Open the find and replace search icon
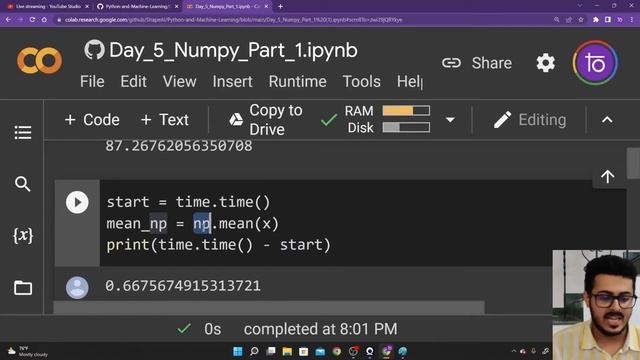The width and height of the screenshot is (640, 360). click(22, 184)
